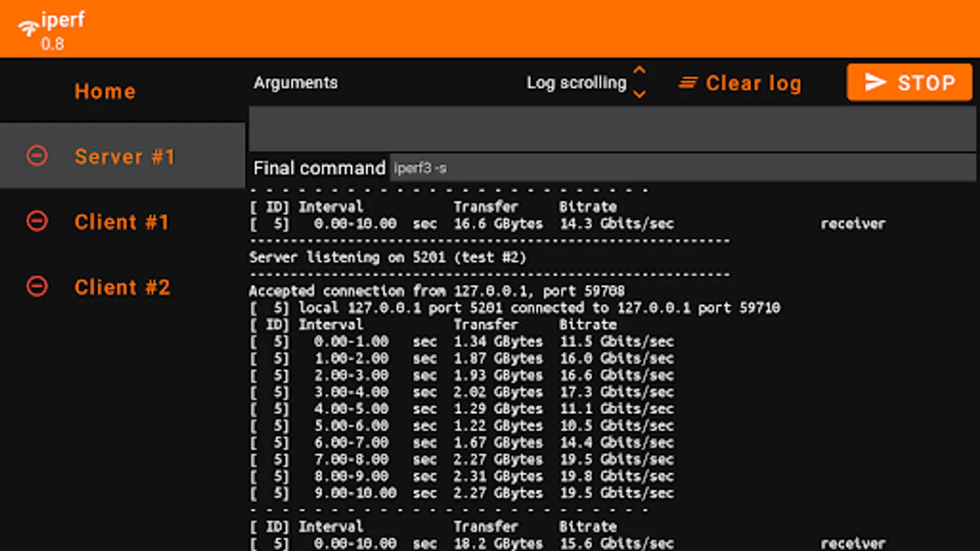The image size is (980, 551).
Task: Remove Client #1 with its minus icon
Action: pyautogui.click(x=37, y=221)
